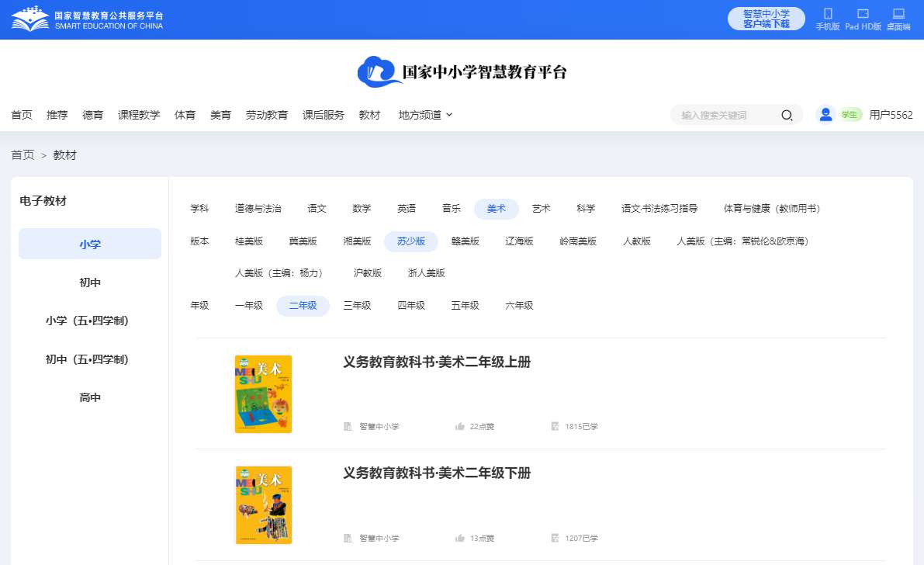The width and height of the screenshot is (924, 565).
Task: Click the Smart Education of China logo
Action: click(x=87, y=19)
